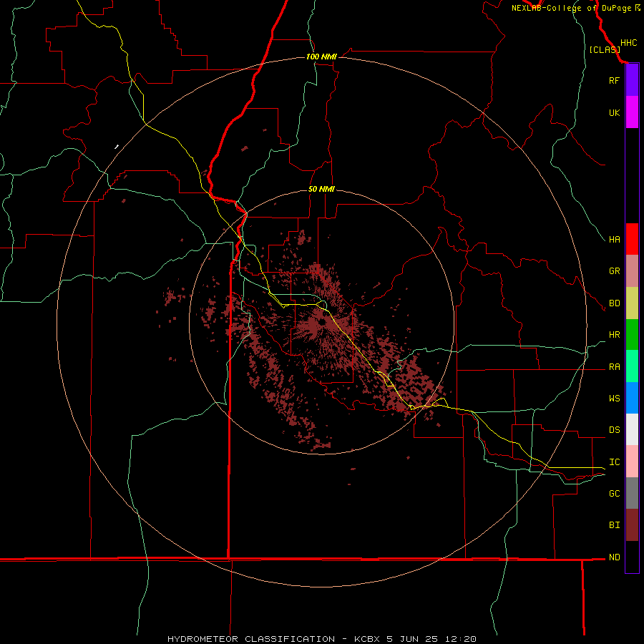Select the BD yellow legend swatch
644x644 pixels.
632,303
